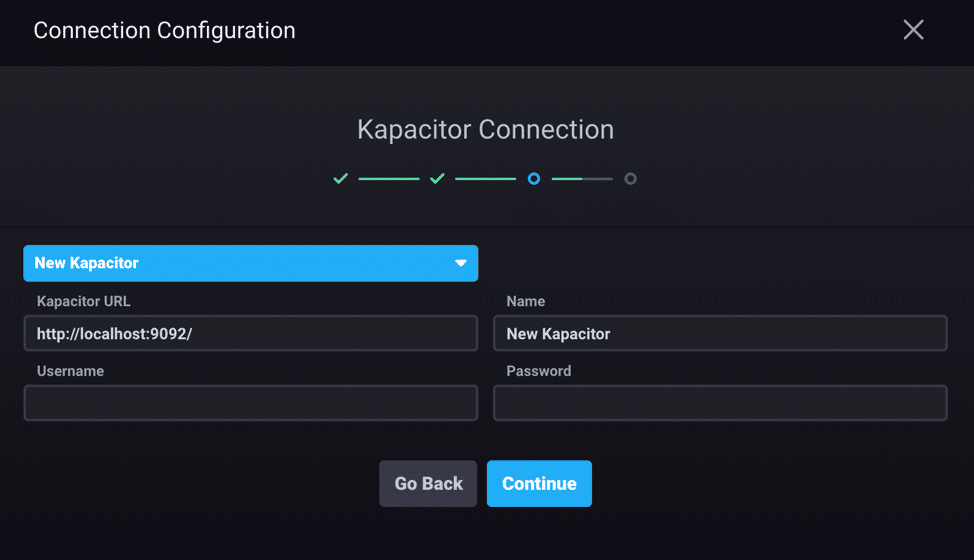Select the current blue step circle
The width and height of the screenshot is (974, 560).
tap(534, 179)
